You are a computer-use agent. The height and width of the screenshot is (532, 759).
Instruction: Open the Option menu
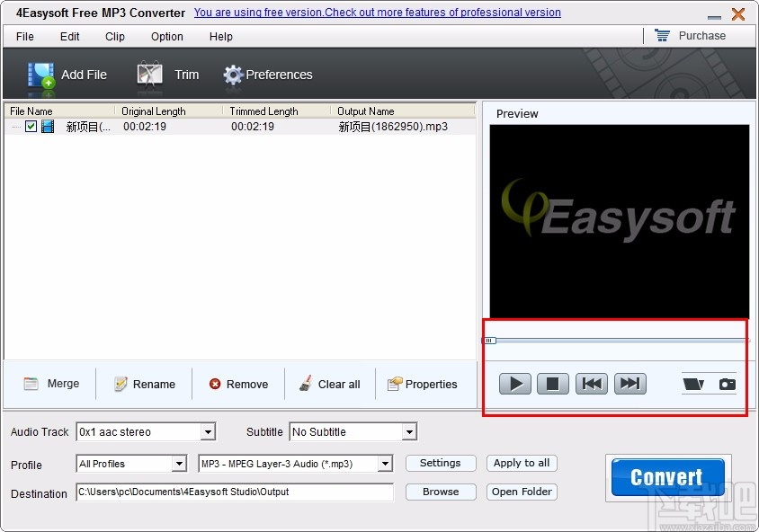pos(166,37)
